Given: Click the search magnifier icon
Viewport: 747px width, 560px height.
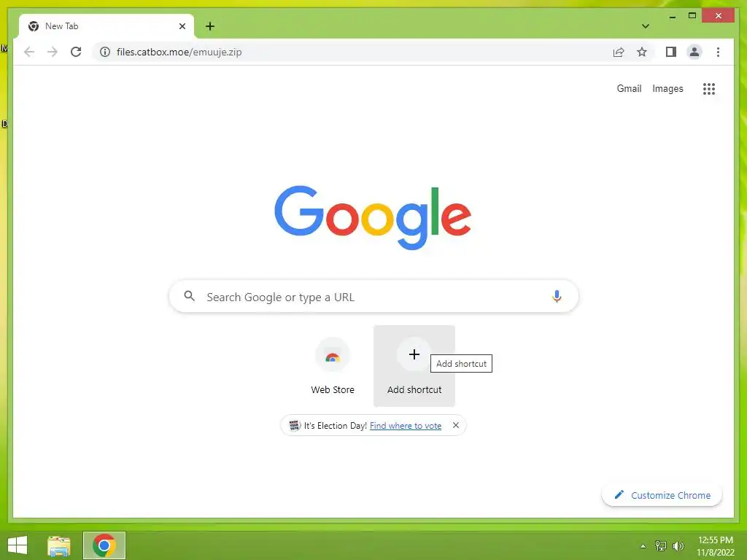Looking at the screenshot, I should (x=189, y=296).
